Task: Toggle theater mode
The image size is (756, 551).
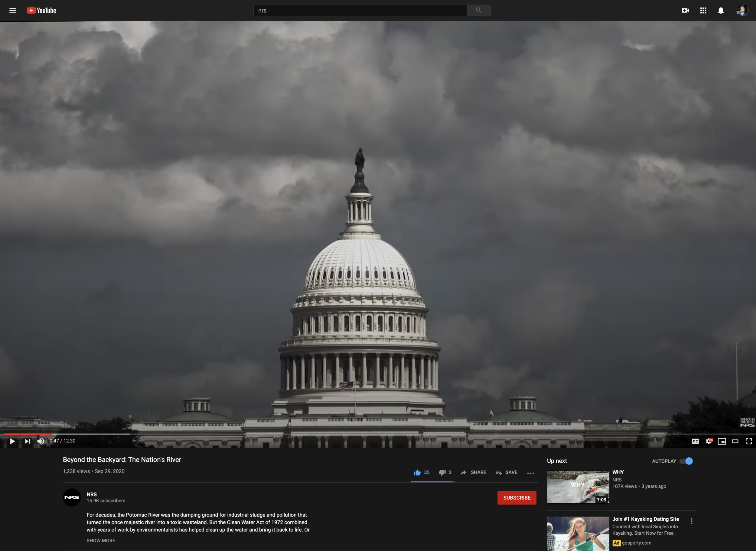Action: coord(735,441)
